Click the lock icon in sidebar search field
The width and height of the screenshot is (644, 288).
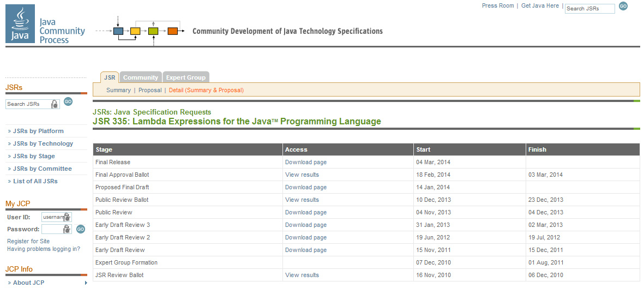[54, 104]
